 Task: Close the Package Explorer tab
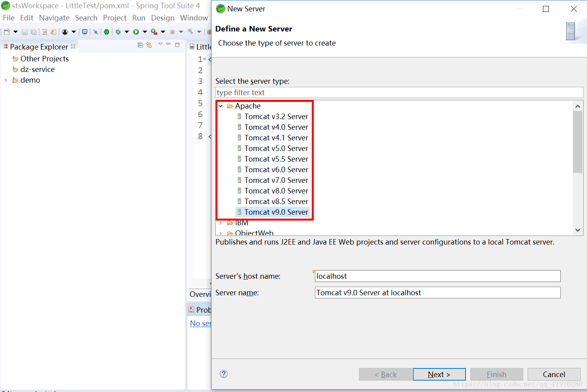coord(73,46)
